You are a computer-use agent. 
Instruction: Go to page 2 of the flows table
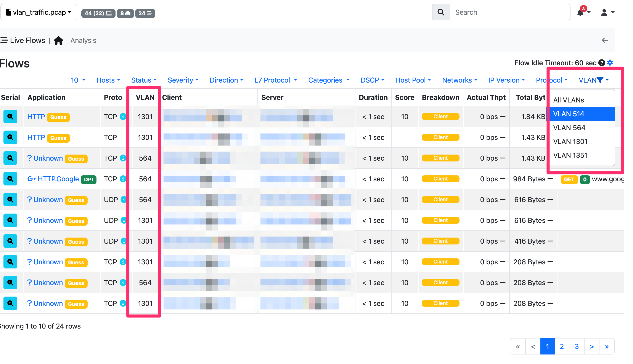point(562,346)
